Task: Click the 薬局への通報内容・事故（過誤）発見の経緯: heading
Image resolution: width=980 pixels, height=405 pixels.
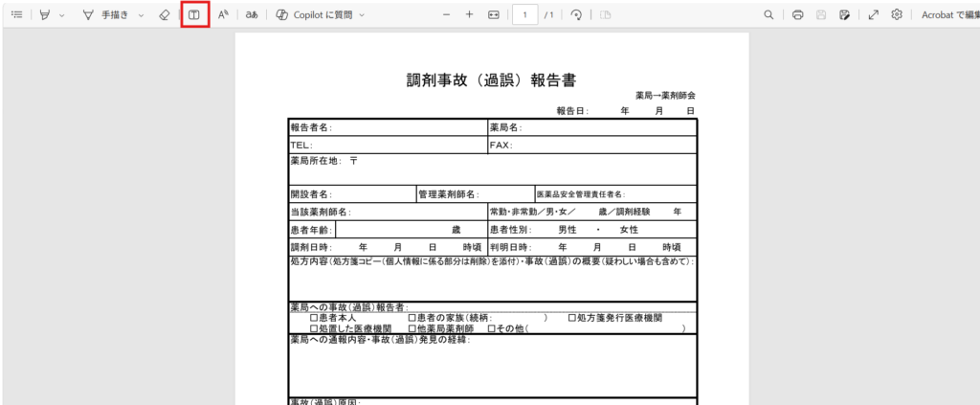Action: click(380, 339)
